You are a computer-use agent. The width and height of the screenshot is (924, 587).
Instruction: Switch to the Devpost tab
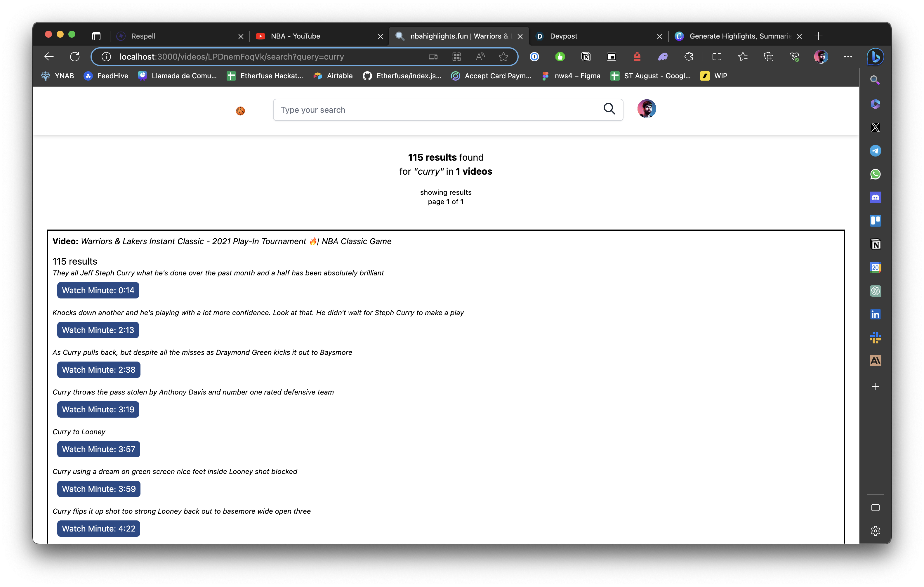tap(595, 36)
